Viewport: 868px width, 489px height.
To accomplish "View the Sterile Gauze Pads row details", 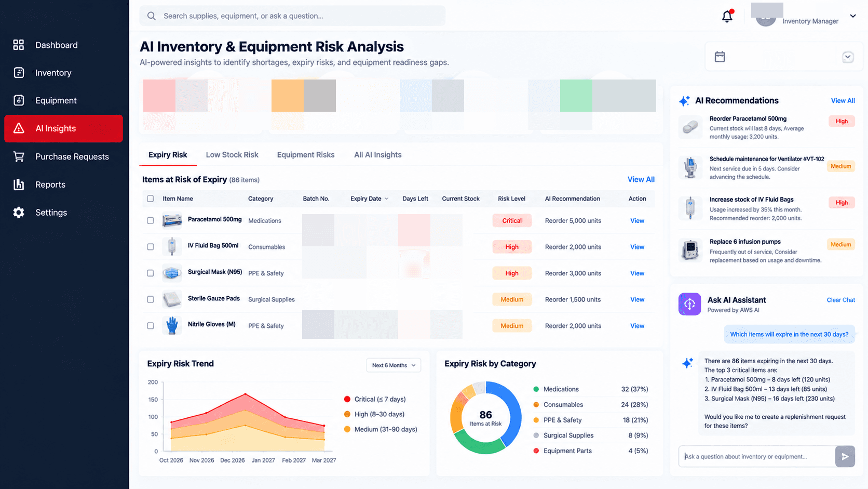I will click(x=637, y=300).
